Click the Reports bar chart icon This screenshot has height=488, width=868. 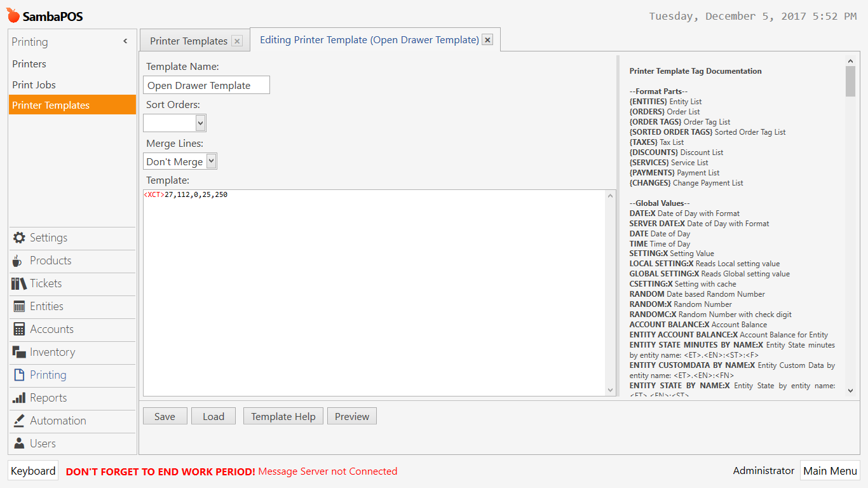pos(19,398)
